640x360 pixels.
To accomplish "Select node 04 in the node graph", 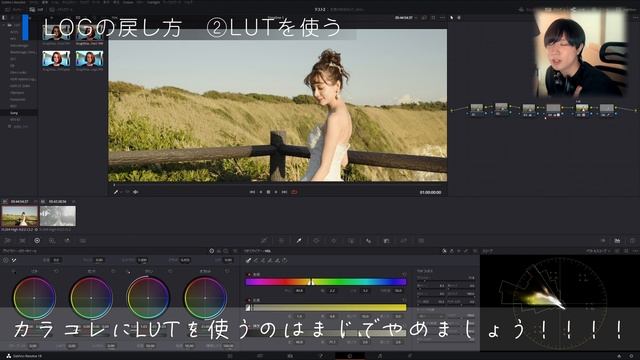I will tap(553, 109).
